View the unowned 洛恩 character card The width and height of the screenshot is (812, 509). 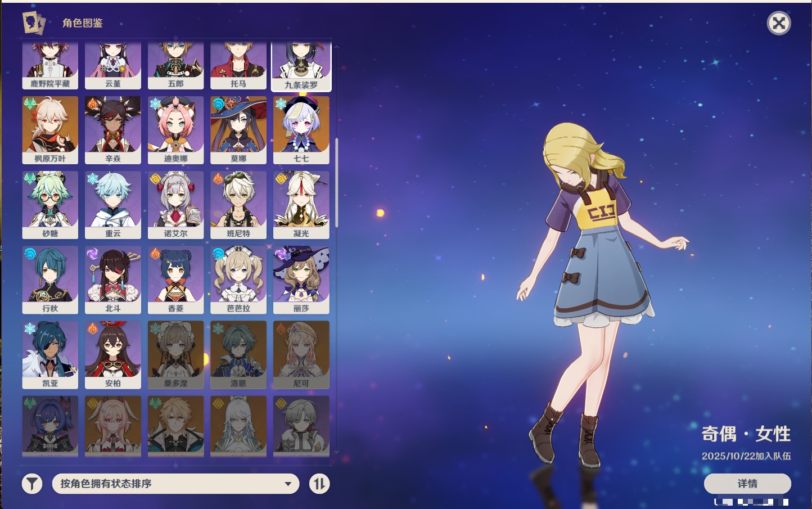click(238, 355)
